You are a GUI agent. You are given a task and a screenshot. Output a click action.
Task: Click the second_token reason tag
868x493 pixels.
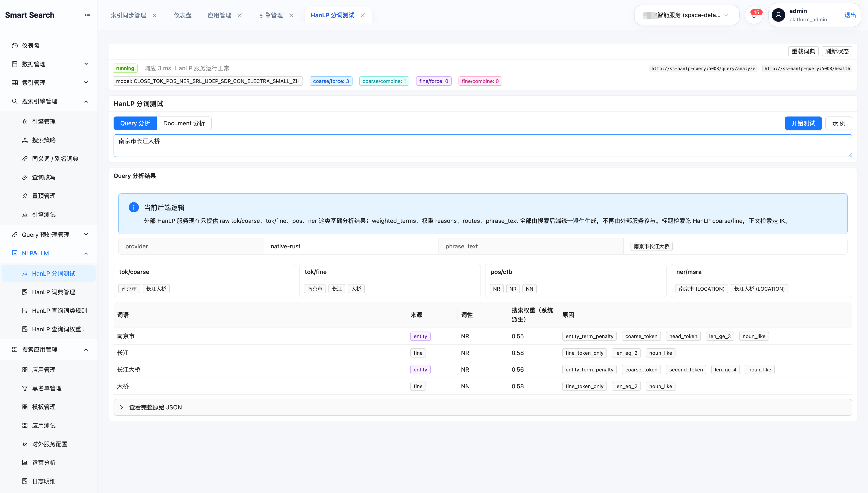[686, 370]
